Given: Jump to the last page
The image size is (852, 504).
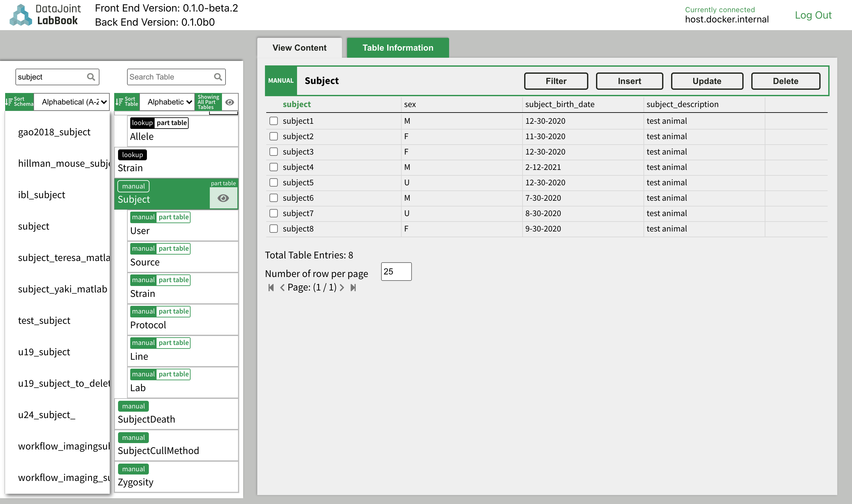Looking at the screenshot, I should [x=353, y=288].
